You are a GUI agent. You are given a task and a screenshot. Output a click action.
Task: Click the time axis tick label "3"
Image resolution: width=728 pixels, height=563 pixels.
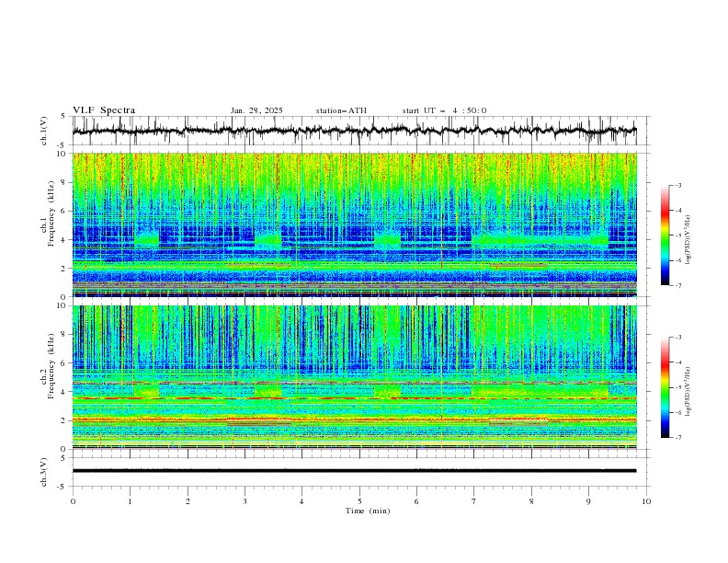(245, 501)
